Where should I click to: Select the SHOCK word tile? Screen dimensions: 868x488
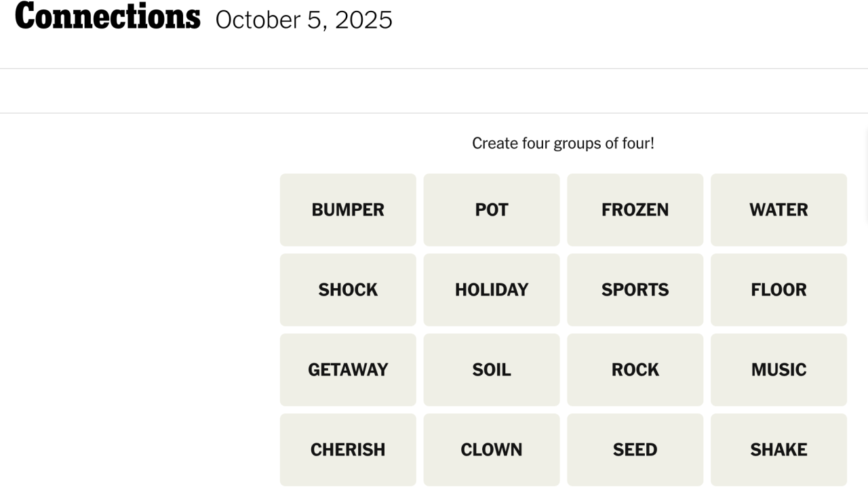[348, 289]
